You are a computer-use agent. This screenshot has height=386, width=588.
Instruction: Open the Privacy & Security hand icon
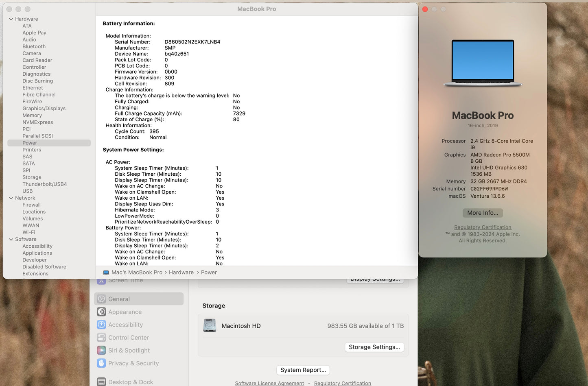tap(101, 363)
